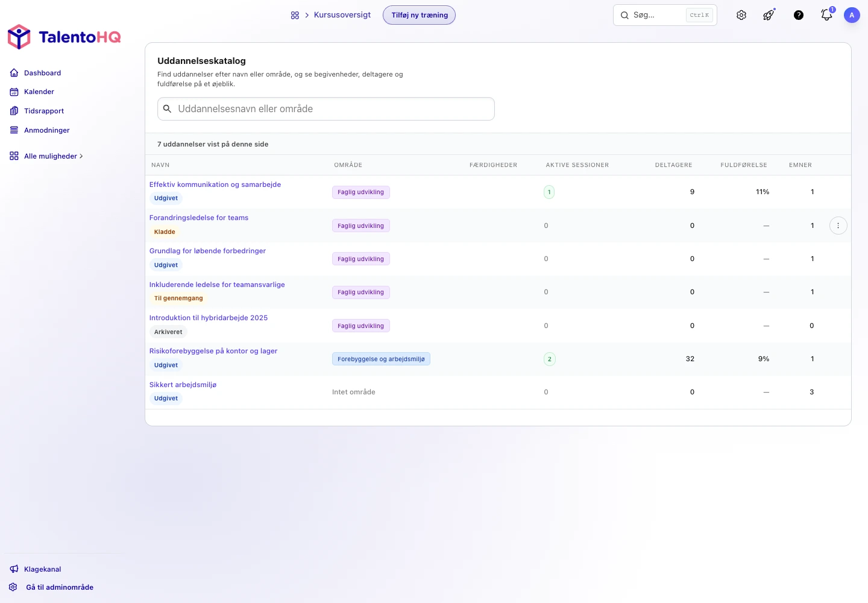Click the breadcrumb grid icon
This screenshot has width=868, height=603.
[x=295, y=15]
